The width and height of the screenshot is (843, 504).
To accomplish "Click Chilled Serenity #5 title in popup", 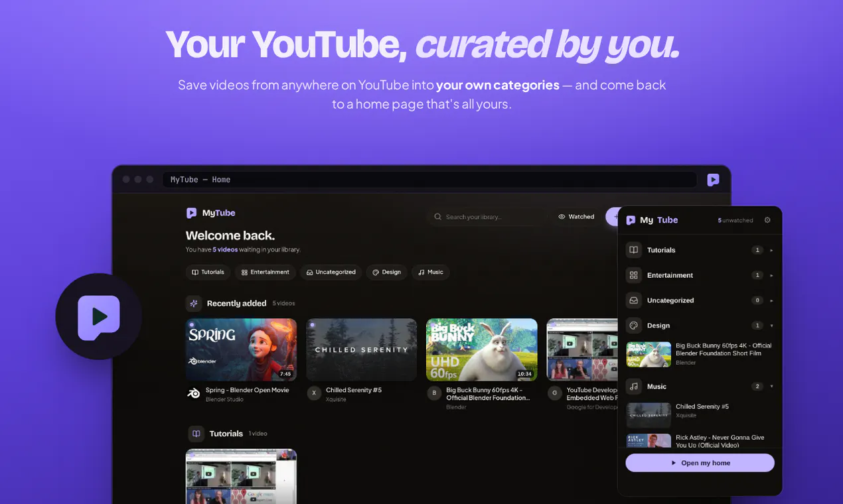I will tap(702, 407).
